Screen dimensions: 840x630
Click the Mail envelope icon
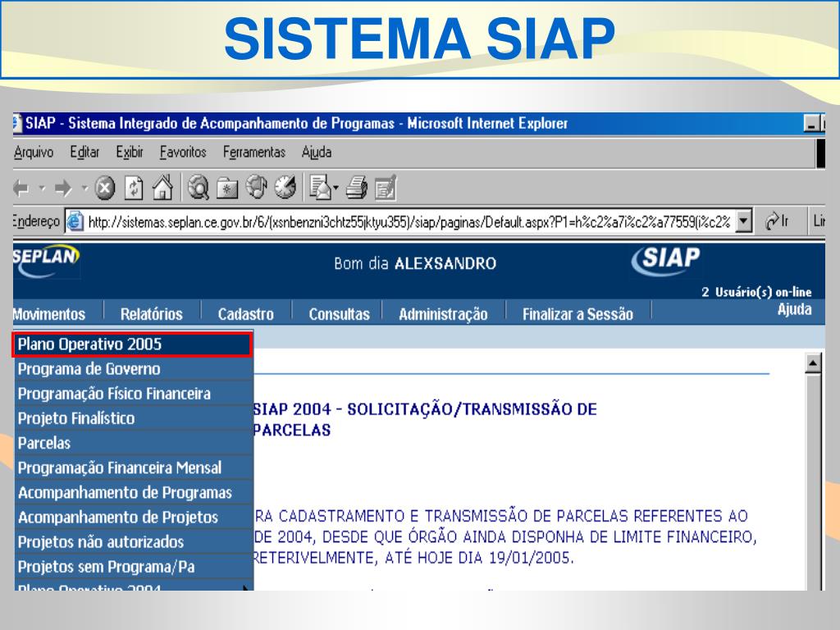tap(321, 188)
